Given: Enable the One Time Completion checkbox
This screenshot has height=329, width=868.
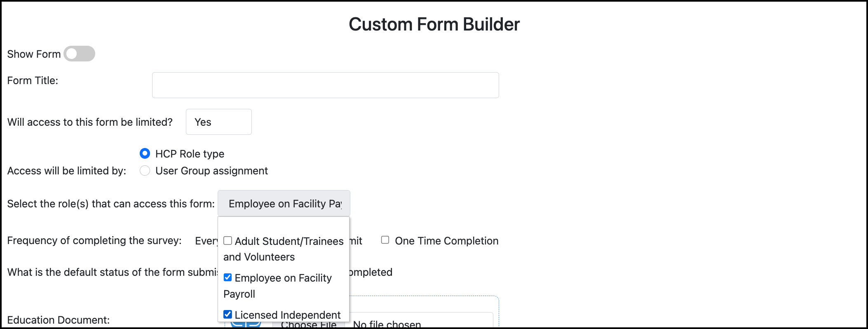Looking at the screenshot, I should pos(386,240).
